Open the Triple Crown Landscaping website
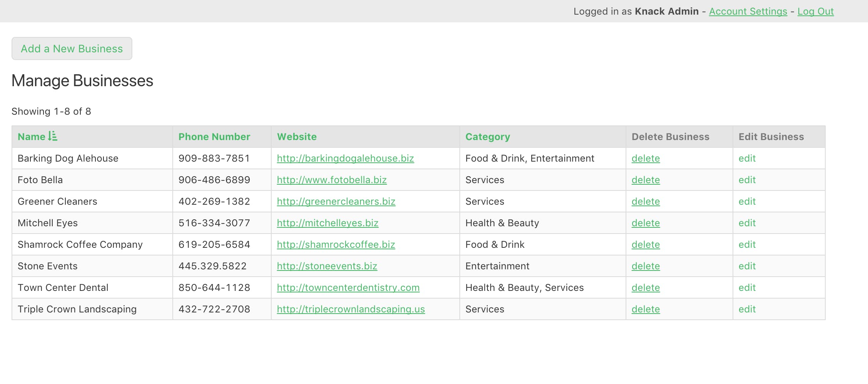Viewport: 868px width, 384px height. click(x=351, y=309)
